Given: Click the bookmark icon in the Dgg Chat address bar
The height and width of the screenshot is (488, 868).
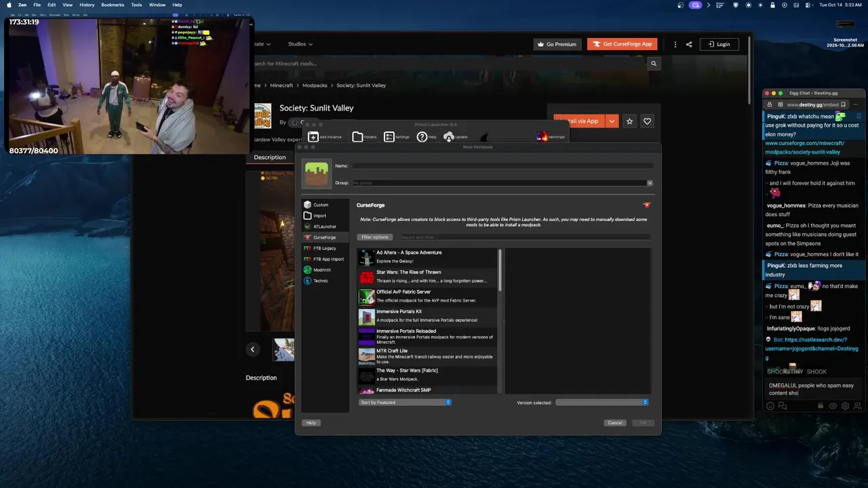Looking at the screenshot, I should click(x=843, y=104).
